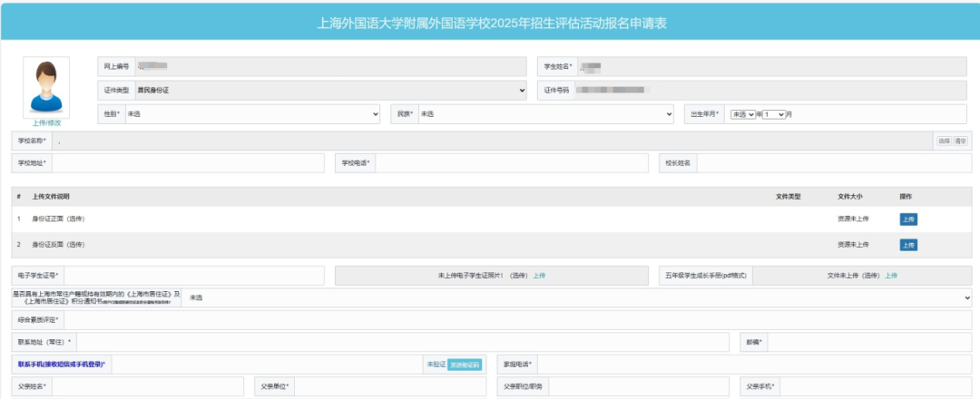Click the 联系地址 (常住) input field
Screen dimensions: 980x399
coord(402,342)
